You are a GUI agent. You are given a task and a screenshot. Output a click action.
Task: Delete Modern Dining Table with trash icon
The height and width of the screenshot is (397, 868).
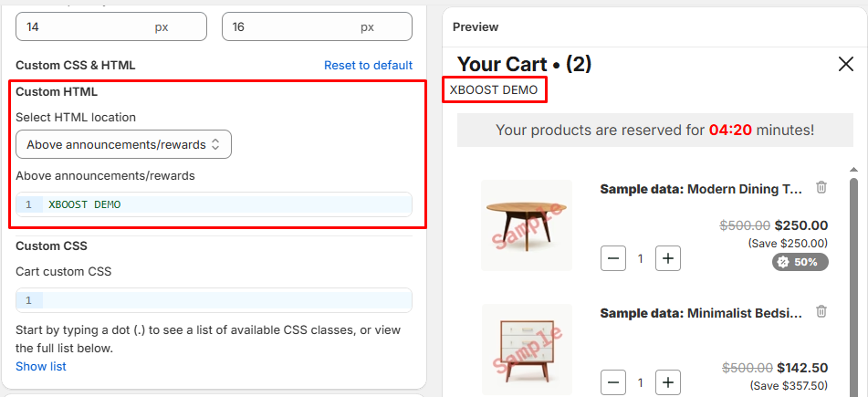[x=821, y=188]
